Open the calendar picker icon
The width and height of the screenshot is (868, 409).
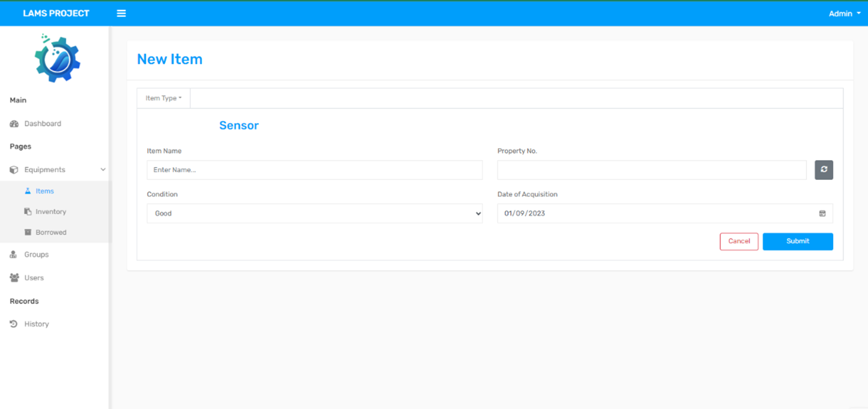822,213
